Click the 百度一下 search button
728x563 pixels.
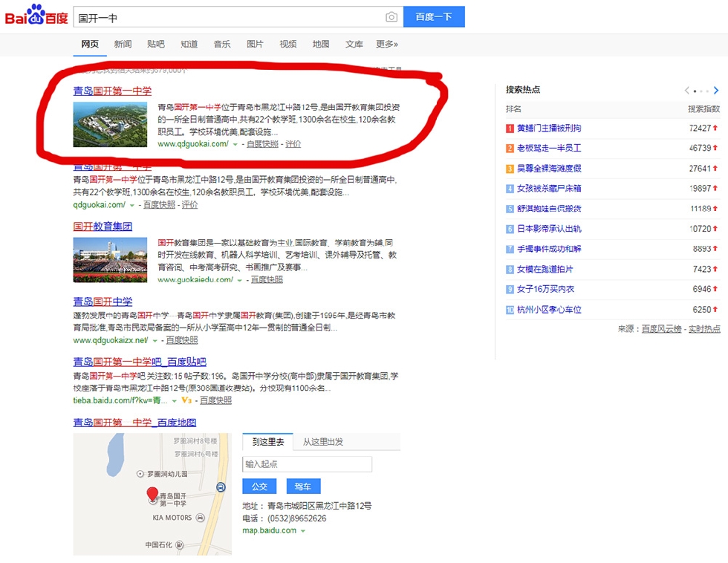pos(434,16)
